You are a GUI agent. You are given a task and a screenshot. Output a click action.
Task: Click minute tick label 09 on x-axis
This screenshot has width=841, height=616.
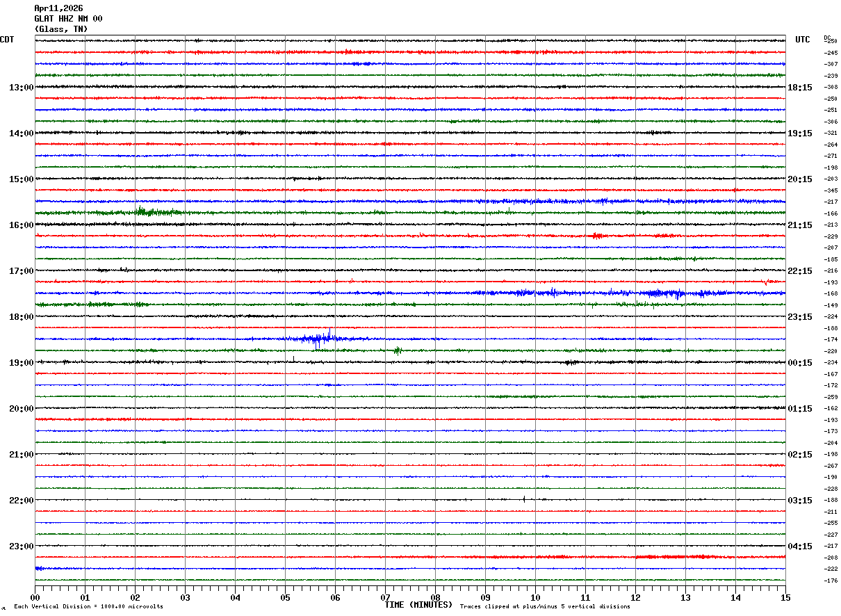pyautogui.click(x=485, y=598)
